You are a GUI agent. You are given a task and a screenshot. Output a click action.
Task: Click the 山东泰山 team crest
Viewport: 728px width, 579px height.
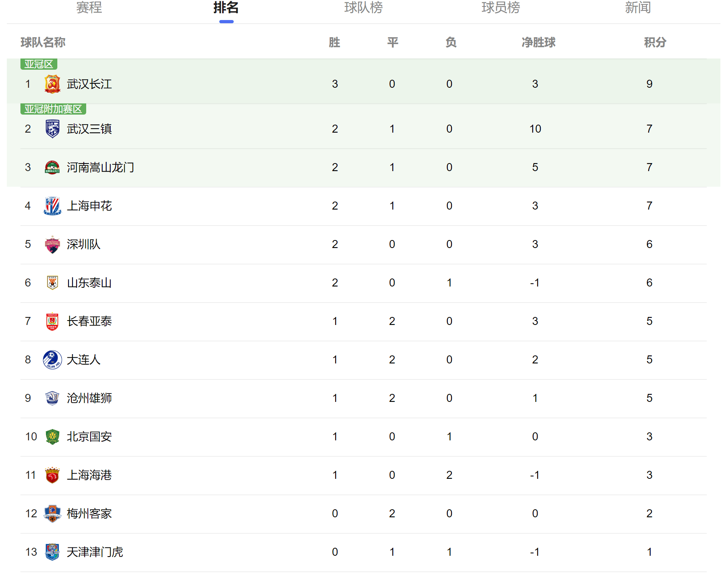pos(52,283)
